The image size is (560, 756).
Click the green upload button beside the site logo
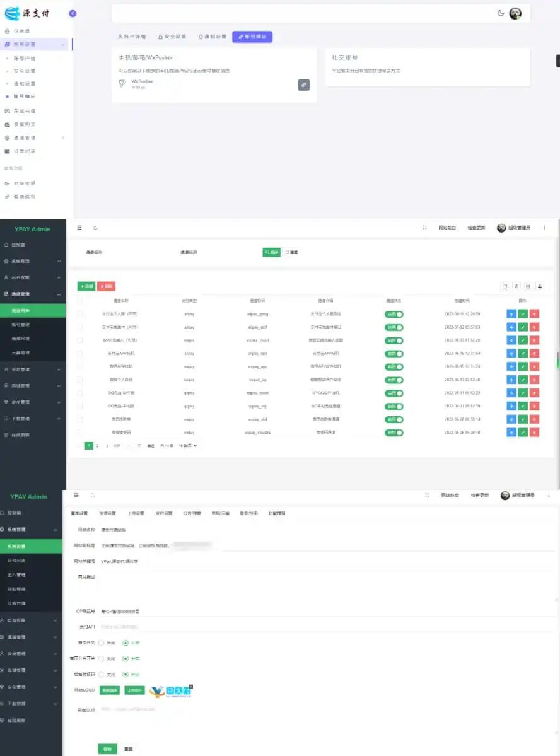click(134, 690)
